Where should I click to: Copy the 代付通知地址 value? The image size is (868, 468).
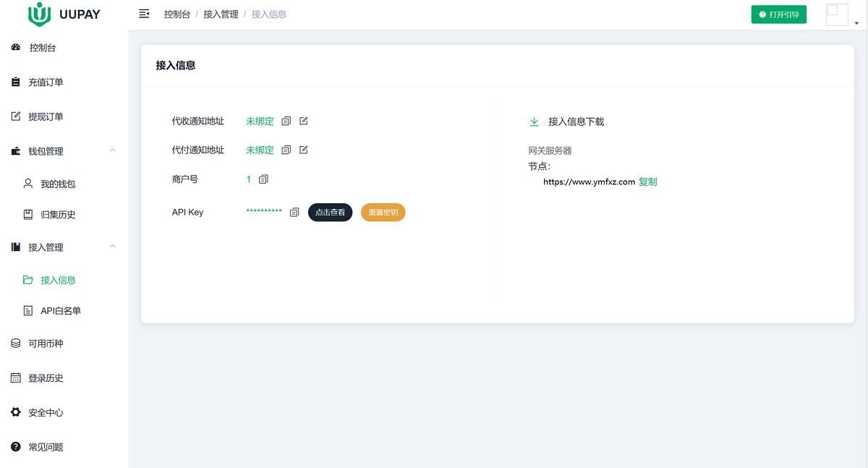(x=286, y=150)
